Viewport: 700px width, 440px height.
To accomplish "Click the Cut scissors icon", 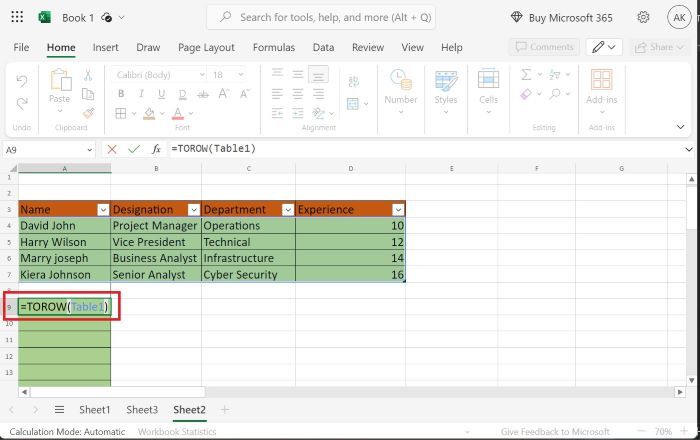I will click(88, 75).
